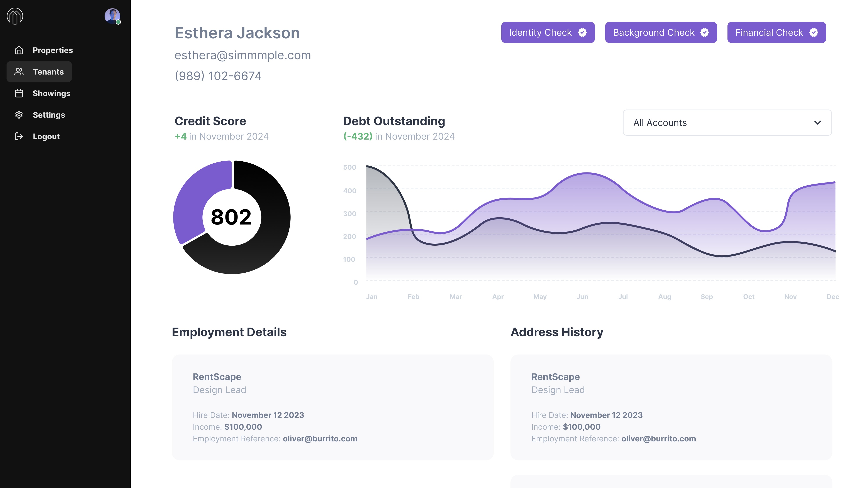Open Settings menu item

49,115
